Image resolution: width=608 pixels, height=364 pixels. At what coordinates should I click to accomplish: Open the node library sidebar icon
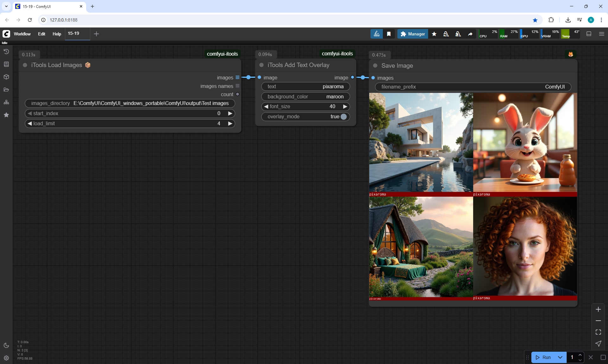pos(6,64)
